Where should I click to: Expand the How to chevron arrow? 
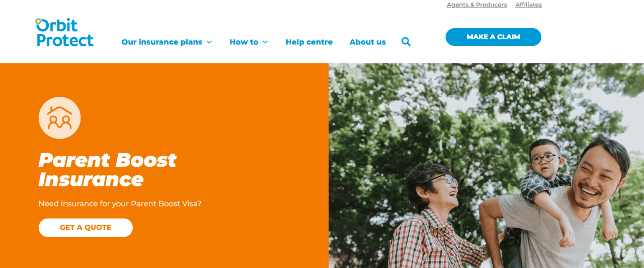265,42
